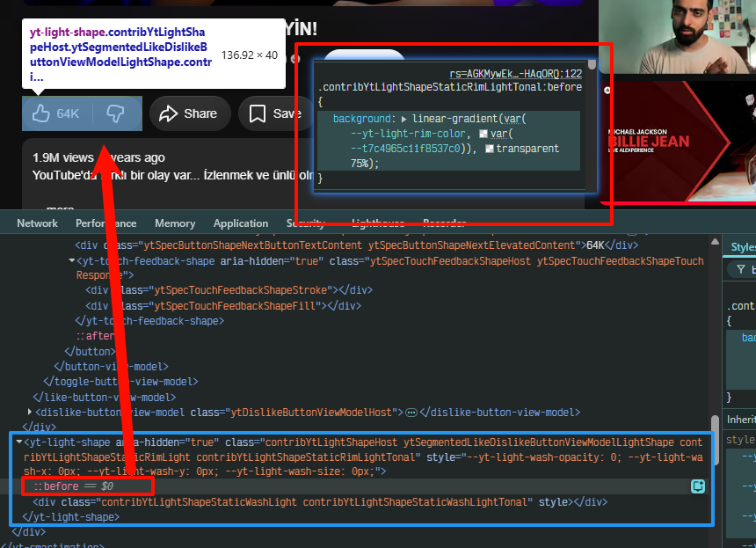
Task: Select the closing </toggle-button-view-model> row
Action: click(x=121, y=382)
